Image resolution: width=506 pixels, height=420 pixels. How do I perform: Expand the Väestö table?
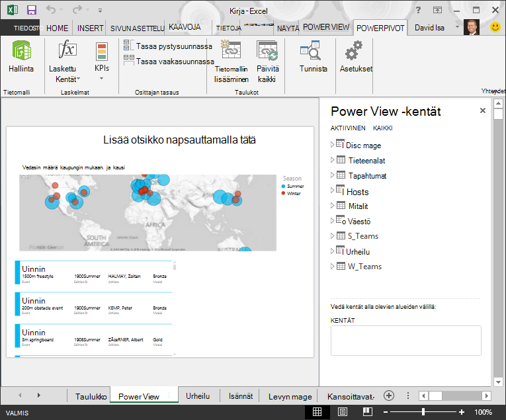(x=333, y=221)
